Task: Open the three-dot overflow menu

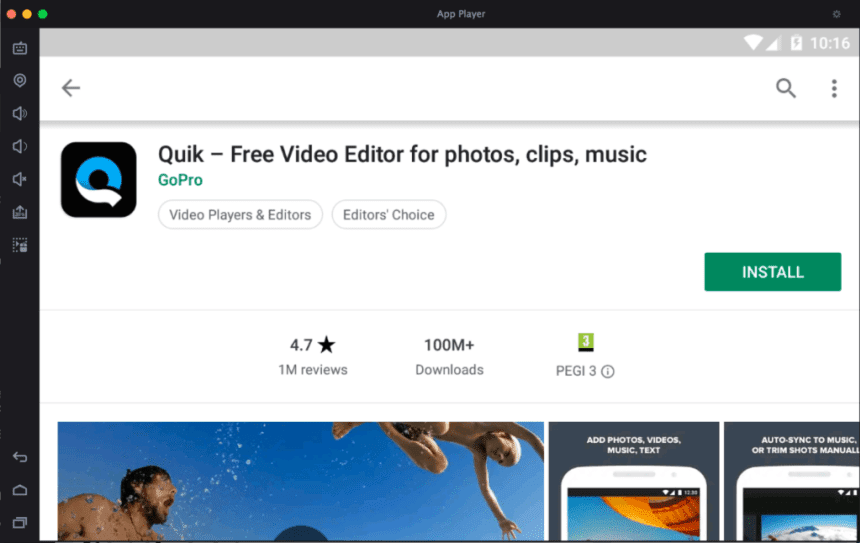Action: pos(834,88)
